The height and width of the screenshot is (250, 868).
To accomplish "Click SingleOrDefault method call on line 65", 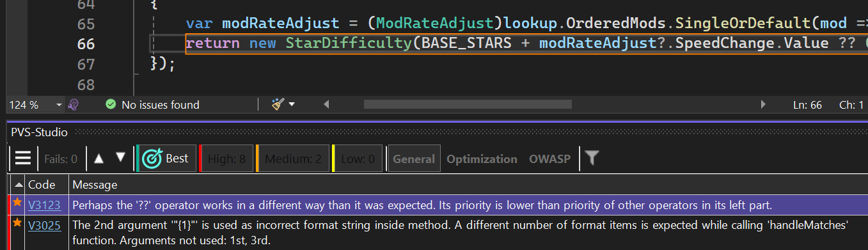I will [743, 24].
